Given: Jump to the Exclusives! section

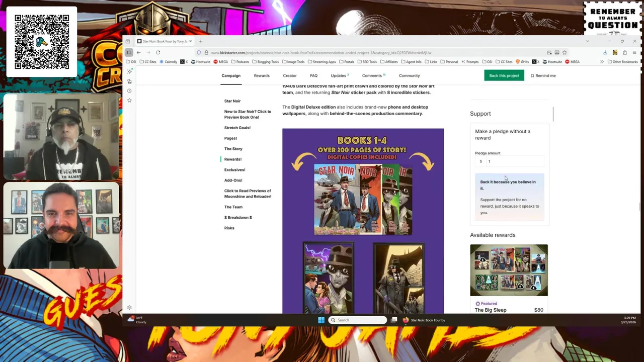Looking at the screenshot, I should (x=235, y=170).
